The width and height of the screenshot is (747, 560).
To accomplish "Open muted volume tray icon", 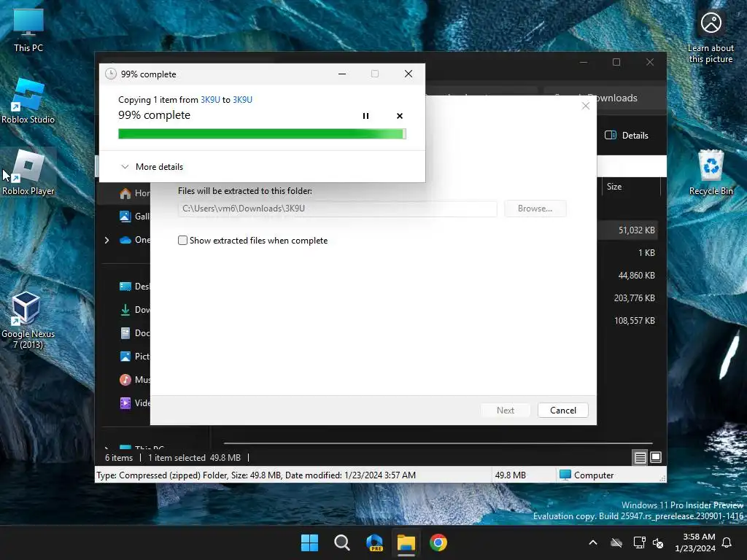I will coord(658,542).
